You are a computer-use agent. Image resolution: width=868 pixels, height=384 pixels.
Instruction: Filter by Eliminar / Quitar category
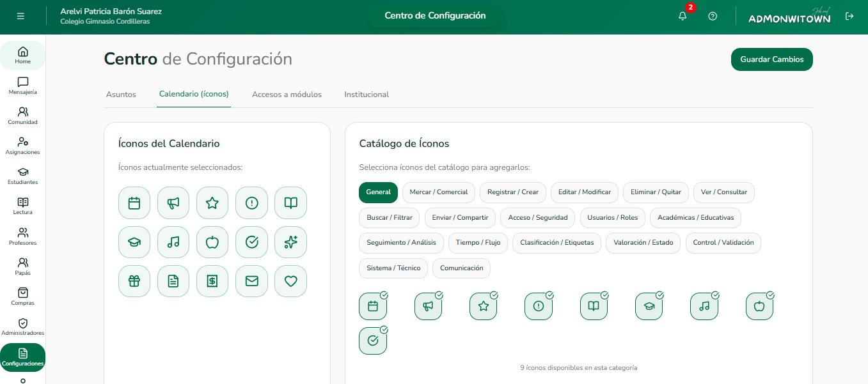pyautogui.click(x=656, y=192)
